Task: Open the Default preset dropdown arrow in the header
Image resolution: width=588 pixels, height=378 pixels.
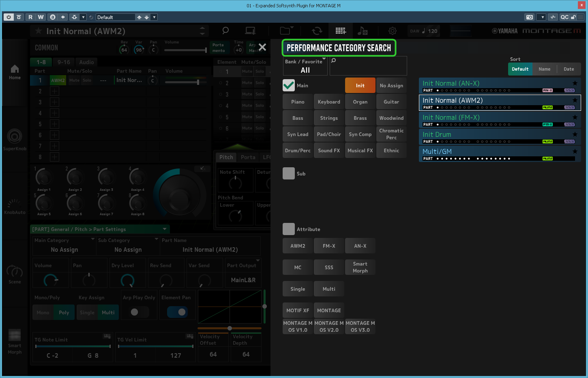Action: pyautogui.click(x=154, y=17)
